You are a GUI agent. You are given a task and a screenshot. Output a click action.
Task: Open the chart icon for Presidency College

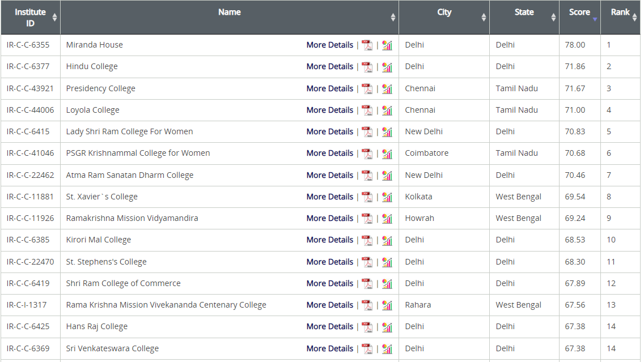387,88
